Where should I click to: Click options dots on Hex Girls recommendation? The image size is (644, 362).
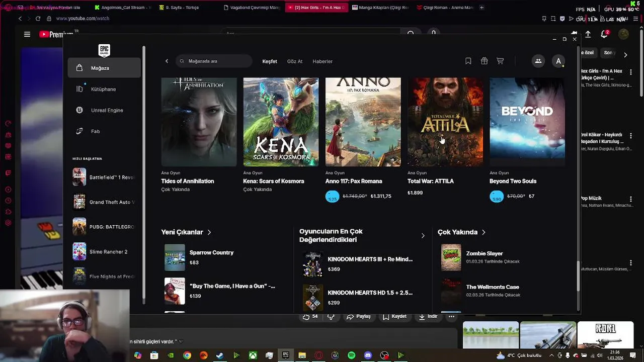pos(630,72)
